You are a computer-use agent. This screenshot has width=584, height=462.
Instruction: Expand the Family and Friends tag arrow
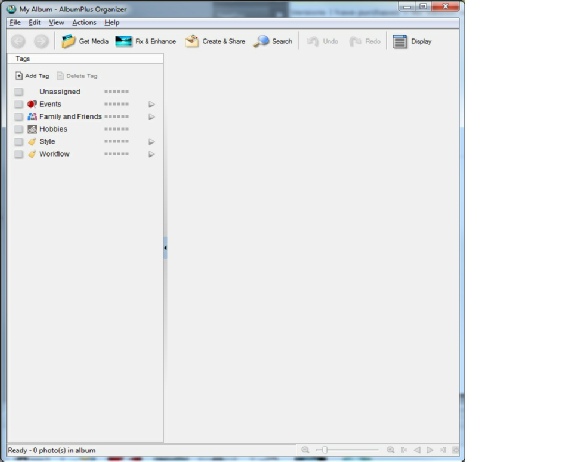point(151,117)
